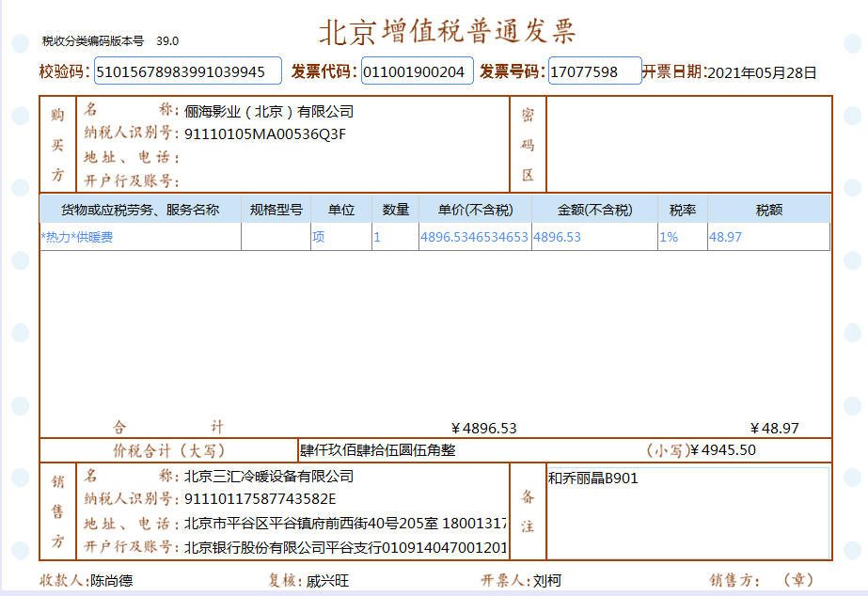Click the reviewer name 戚兴旺
The image size is (868, 596).
click(x=327, y=581)
